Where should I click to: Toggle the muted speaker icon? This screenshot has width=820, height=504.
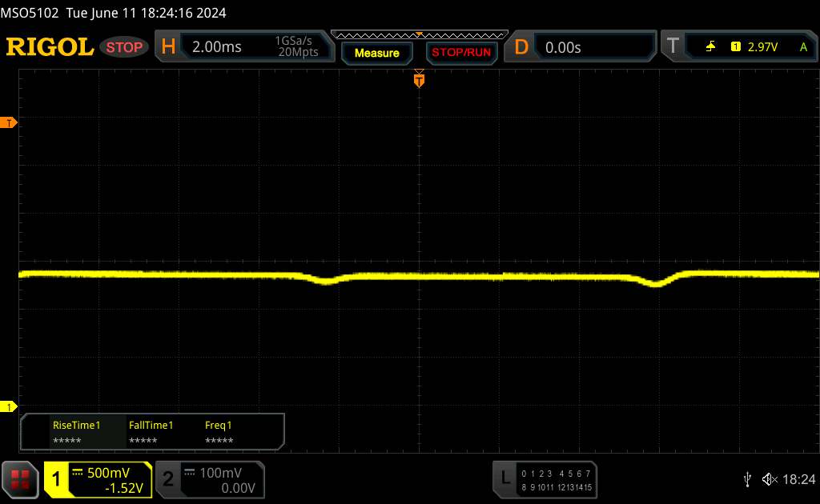[770, 479]
